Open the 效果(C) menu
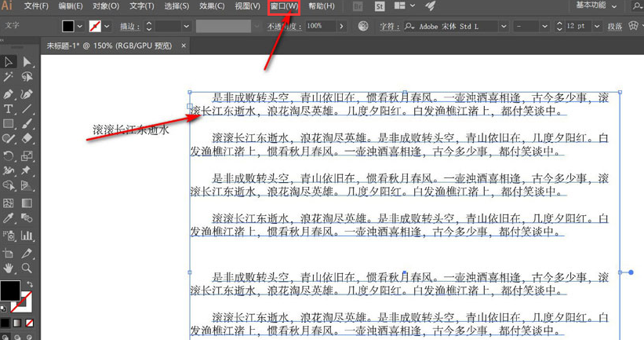Image resolution: width=644 pixels, height=340 pixels. tap(212, 6)
